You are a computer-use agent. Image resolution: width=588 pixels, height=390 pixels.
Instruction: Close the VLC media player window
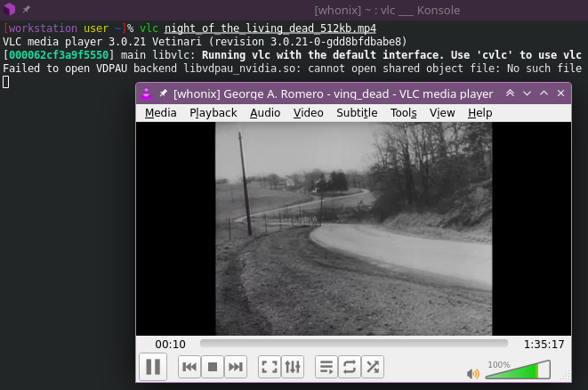[x=560, y=93]
